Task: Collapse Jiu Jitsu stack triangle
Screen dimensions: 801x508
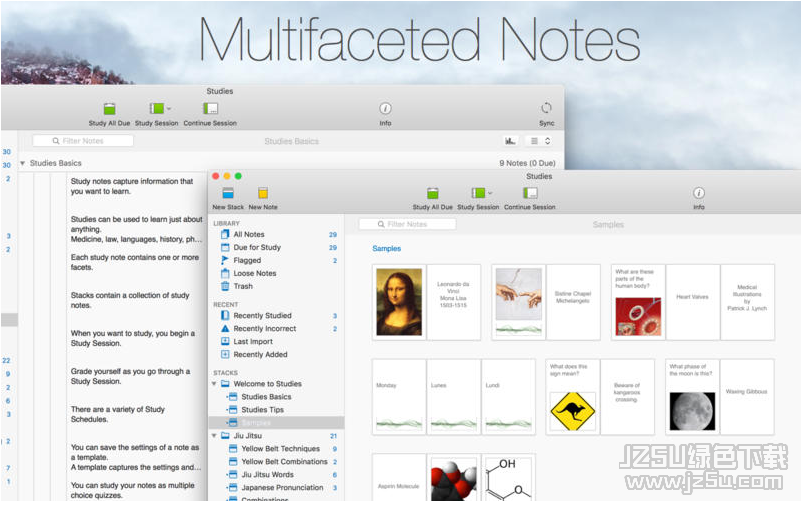Action: click(215, 436)
